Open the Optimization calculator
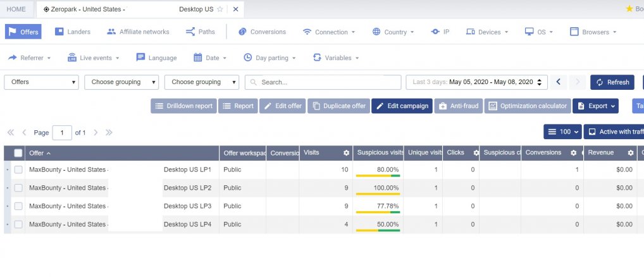This screenshot has height=277, width=644. 528,106
